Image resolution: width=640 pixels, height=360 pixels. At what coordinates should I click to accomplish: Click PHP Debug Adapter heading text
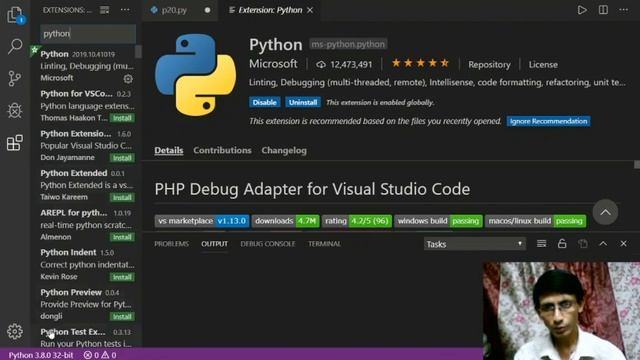[x=312, y=189]
